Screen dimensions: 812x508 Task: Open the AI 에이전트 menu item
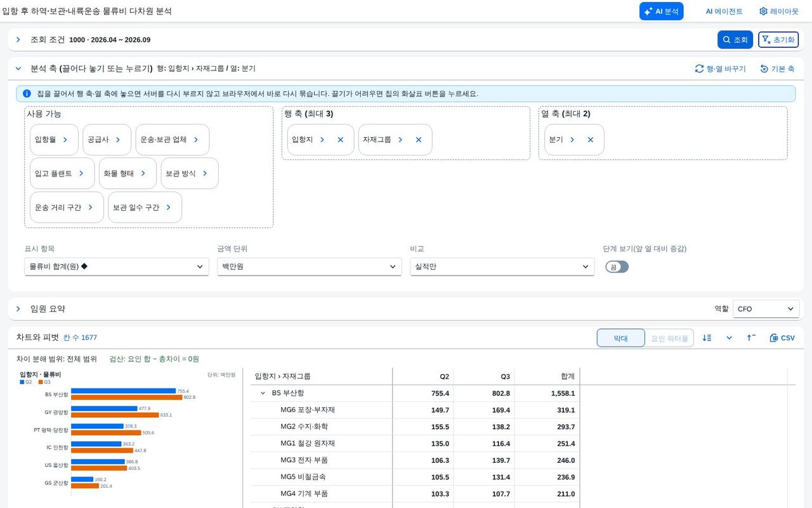click(x=724, y=11)
